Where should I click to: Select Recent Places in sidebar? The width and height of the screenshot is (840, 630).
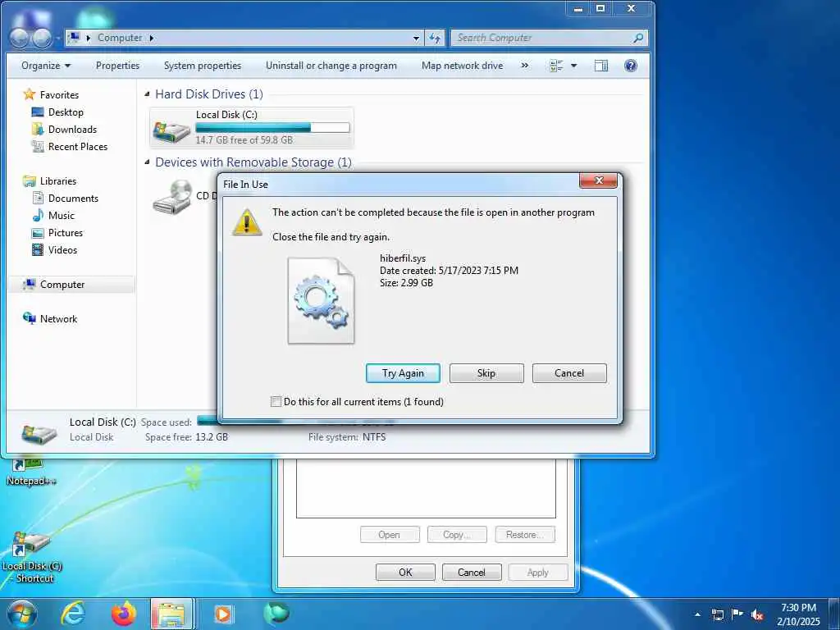[78, 146]
